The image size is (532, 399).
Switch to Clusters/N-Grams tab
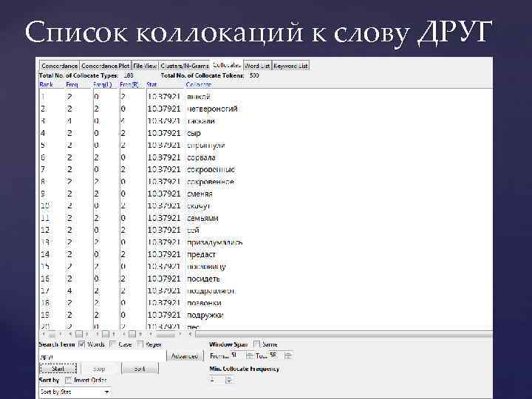tap(185, 66)
